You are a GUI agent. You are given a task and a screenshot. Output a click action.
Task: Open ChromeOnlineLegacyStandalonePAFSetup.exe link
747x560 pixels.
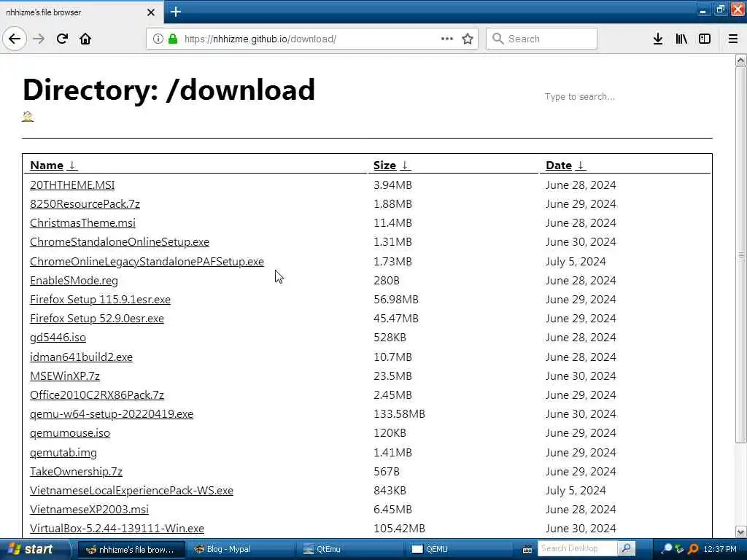pyautogui.click(x=147, y=262)
